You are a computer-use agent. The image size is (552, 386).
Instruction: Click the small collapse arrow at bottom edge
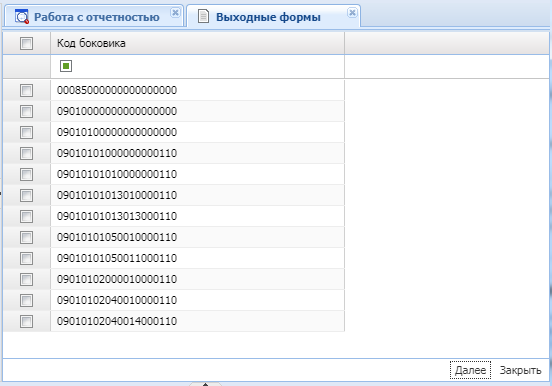(206, 384)
